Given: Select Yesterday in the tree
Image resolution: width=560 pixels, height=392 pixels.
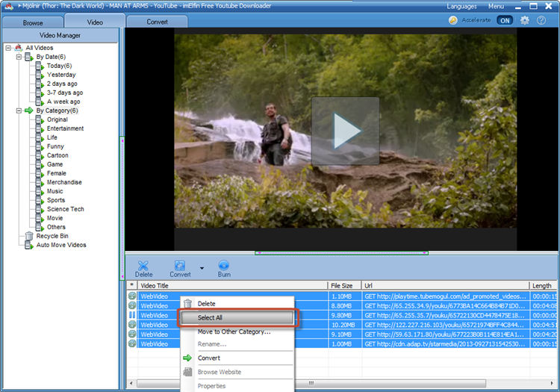Looking at the screenshot, I should 61,75.
